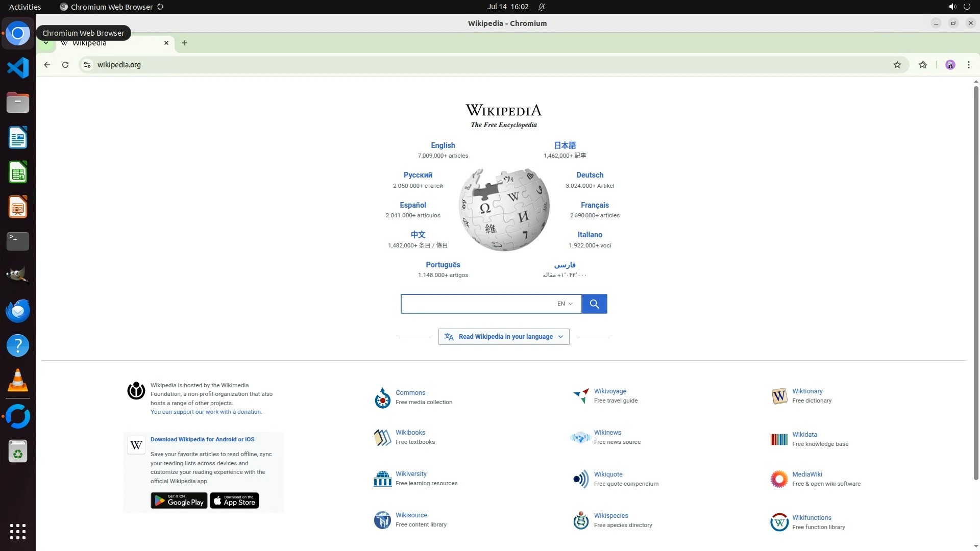The width and height of the screenshot is (980, 551).
Task: Click the Deutsch language link
Action: 590,175
